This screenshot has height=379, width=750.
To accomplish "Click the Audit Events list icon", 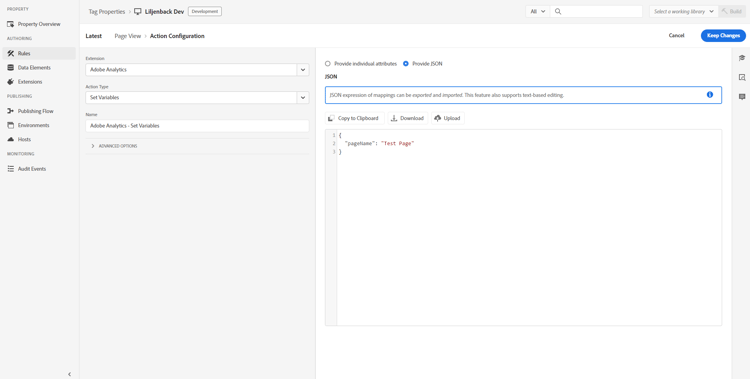I will [11, 169].
